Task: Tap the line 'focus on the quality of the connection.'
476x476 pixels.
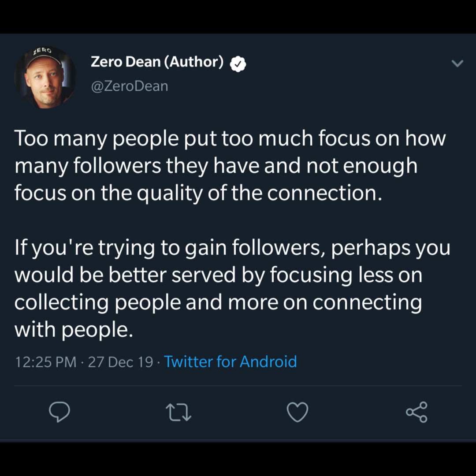Action: (x=198, y=193)
